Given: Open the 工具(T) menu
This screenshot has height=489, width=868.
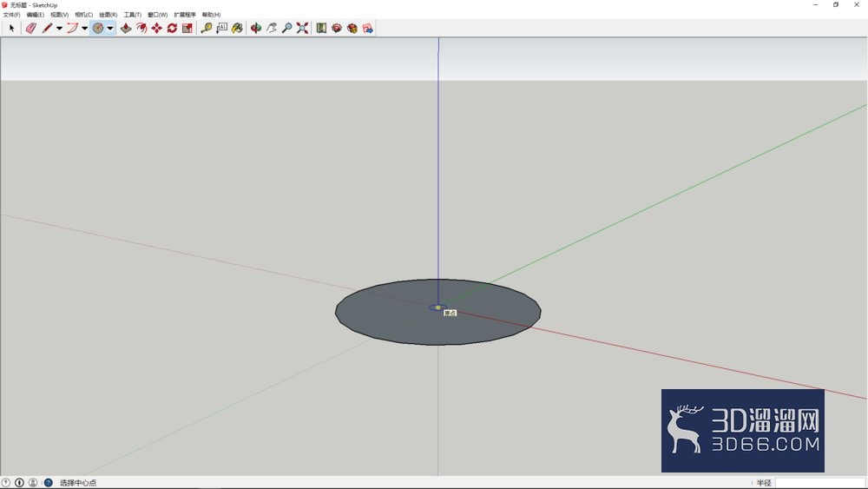Looking at the screenshot, I should 132,15.
